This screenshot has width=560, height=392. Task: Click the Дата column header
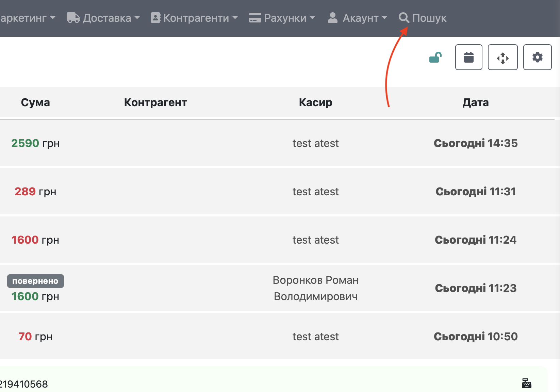(475, 102)
